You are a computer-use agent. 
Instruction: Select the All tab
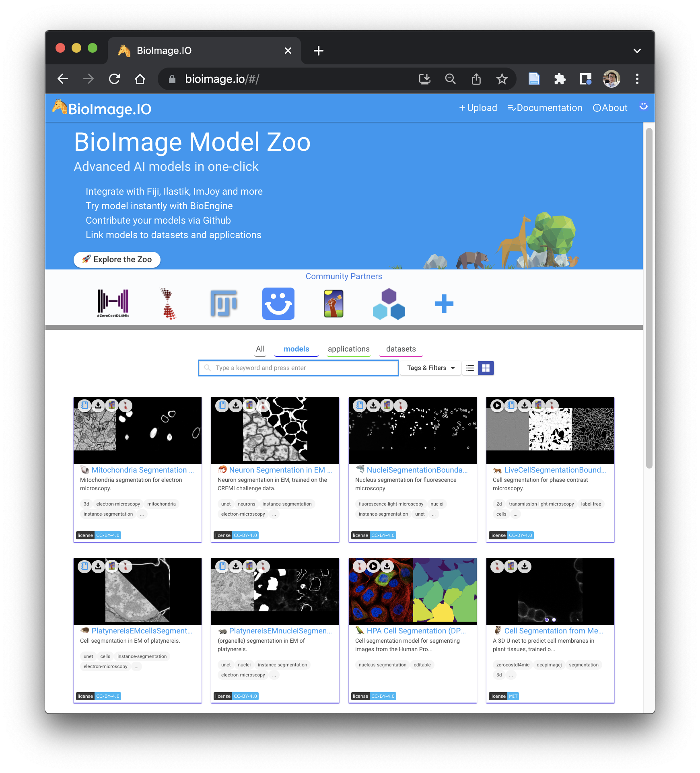(260, 349)
